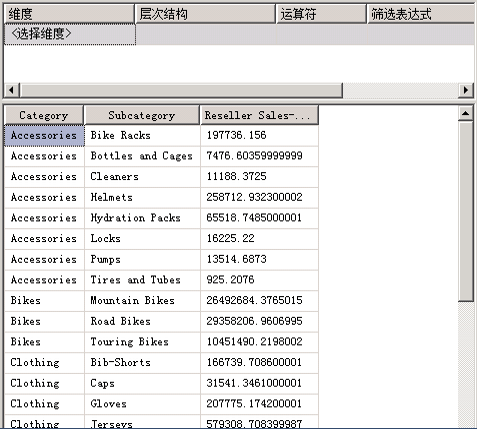Select the 65518.7485000001 value cell
Image resolution: width=477 pixels, height=429 pixels.
pos(259,218)
